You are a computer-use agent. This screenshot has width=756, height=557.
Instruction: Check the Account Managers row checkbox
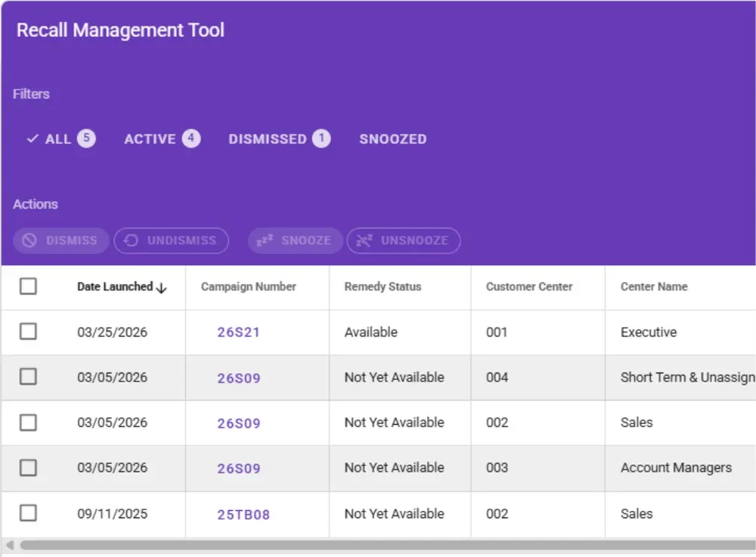(x=28, y=467)
